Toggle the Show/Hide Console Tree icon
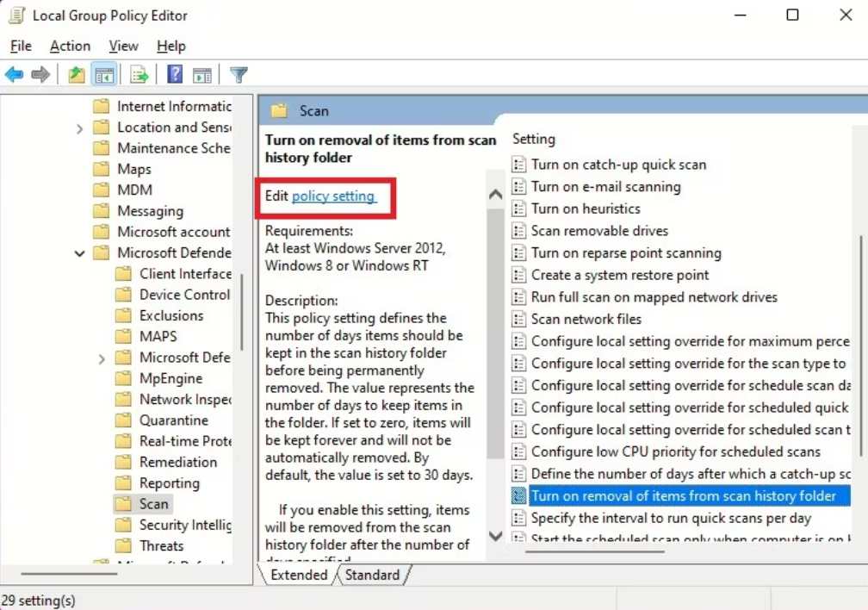Image resolution: width=868 pixels, height=610 pixels. [x=104, y=75]
